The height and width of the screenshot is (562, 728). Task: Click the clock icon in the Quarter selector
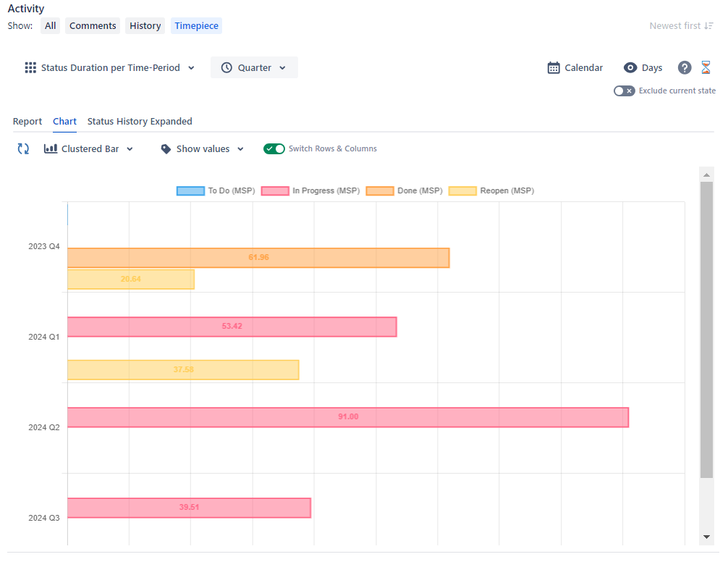[227, 67]
